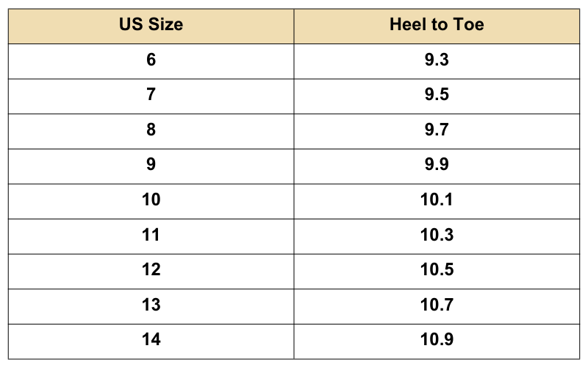The height and width of the screenshot is (368, 588).
Task: Click the US Size 13 cell
Action: pos(151,305)
